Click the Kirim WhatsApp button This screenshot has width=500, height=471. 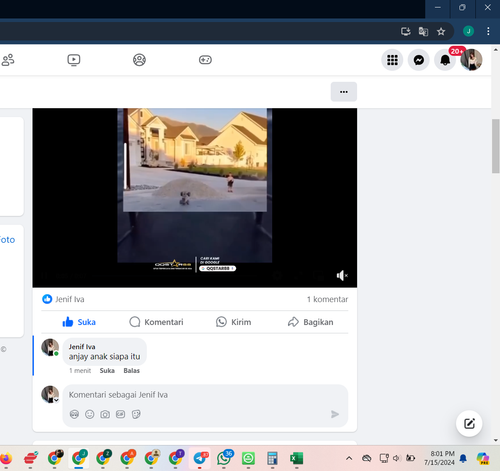(233, 322)
